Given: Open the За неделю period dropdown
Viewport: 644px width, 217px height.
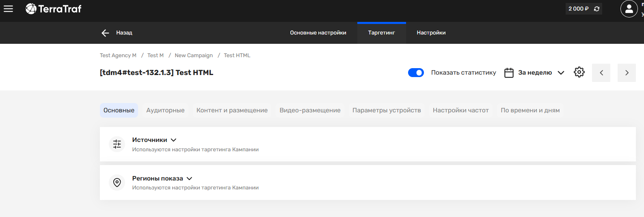Looking at the screenshot, I should point(541,73).
